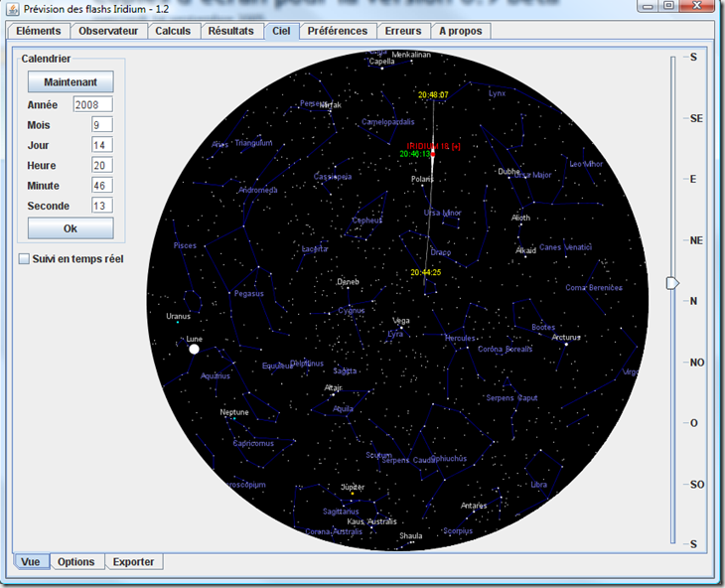Switch to the Observateur tab
This screenshot has width=725, height=588.
tap(108, 31)
